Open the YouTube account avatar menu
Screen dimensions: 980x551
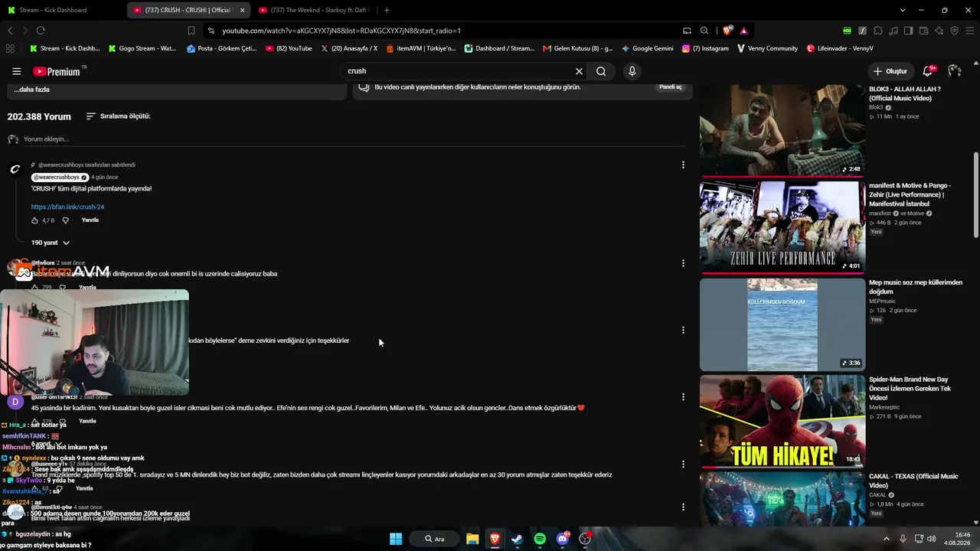[x=954, y=71]
